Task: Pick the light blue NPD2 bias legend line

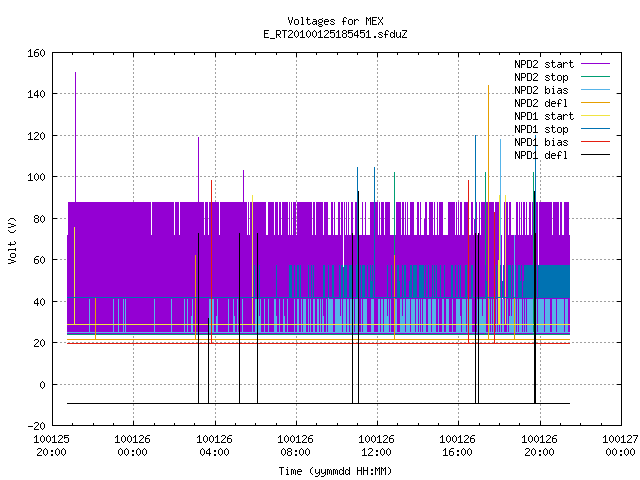Action: pyautogui.click(x=595, y=90)
